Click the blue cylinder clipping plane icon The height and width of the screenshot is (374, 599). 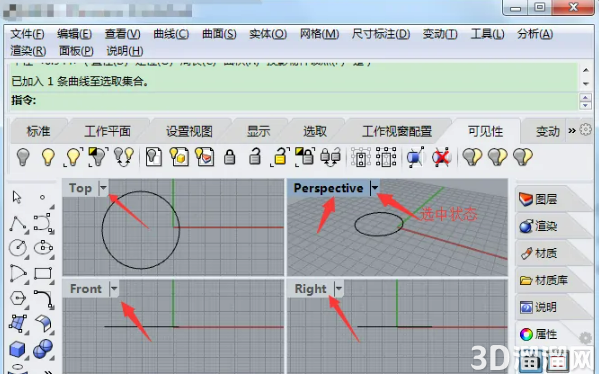point(415,157)
